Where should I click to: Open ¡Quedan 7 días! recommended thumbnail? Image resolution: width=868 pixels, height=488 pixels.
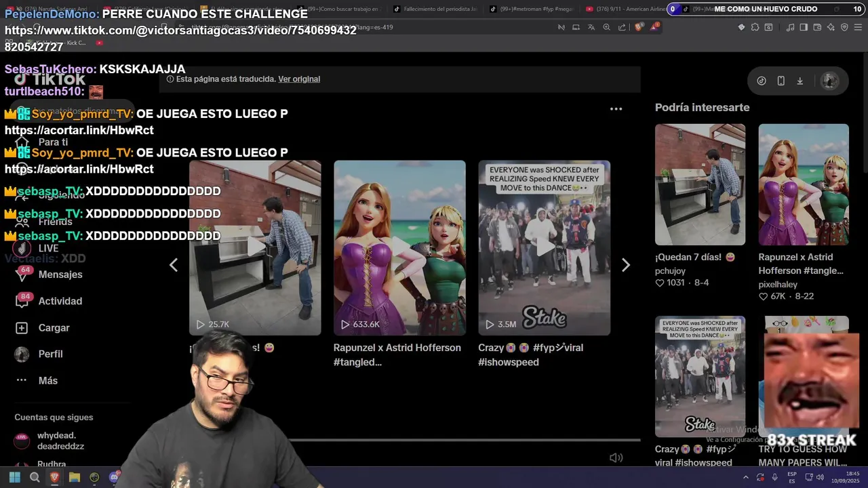[x=700, y=184]
